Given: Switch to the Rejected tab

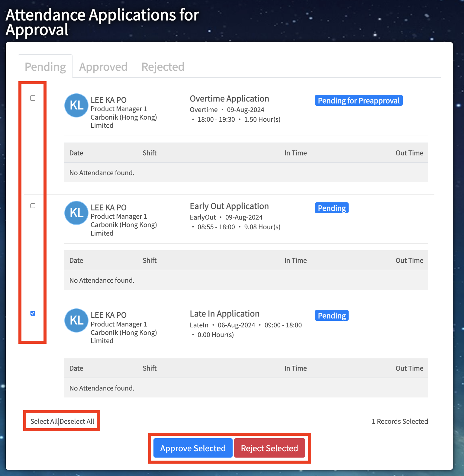Looking at the screenshot, I should 163,67.
